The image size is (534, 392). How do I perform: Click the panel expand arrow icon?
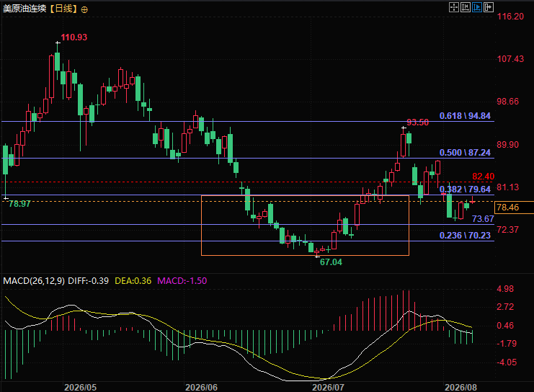(489, 7)
